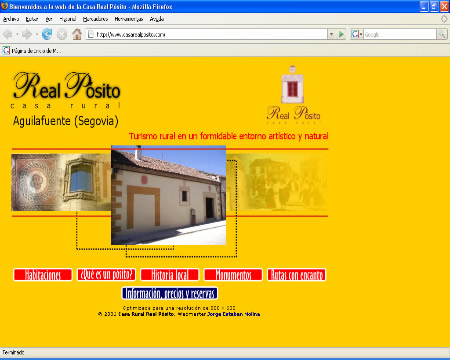Reload the page with the blue refresh icon
The width and height of the screenshot is (450, 360).
coord(47,34)
